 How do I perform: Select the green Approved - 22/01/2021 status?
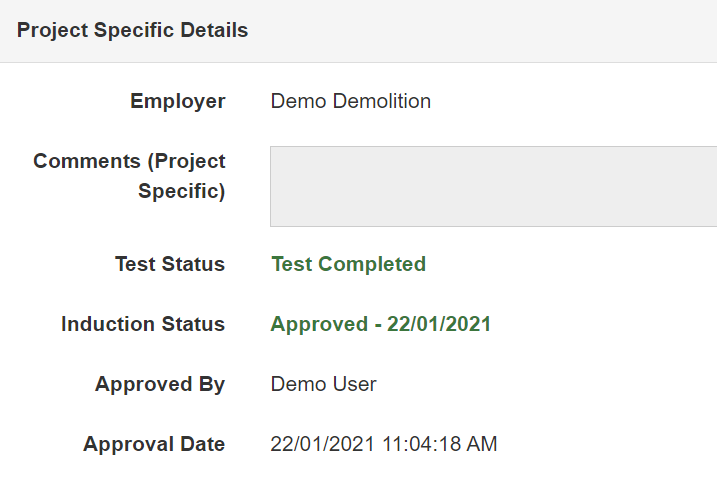(380, 324)
